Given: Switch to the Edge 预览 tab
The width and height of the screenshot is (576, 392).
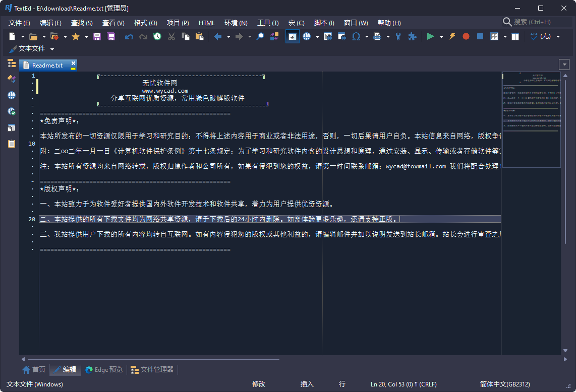Looking at the screenshot, I should pos(103,369).
